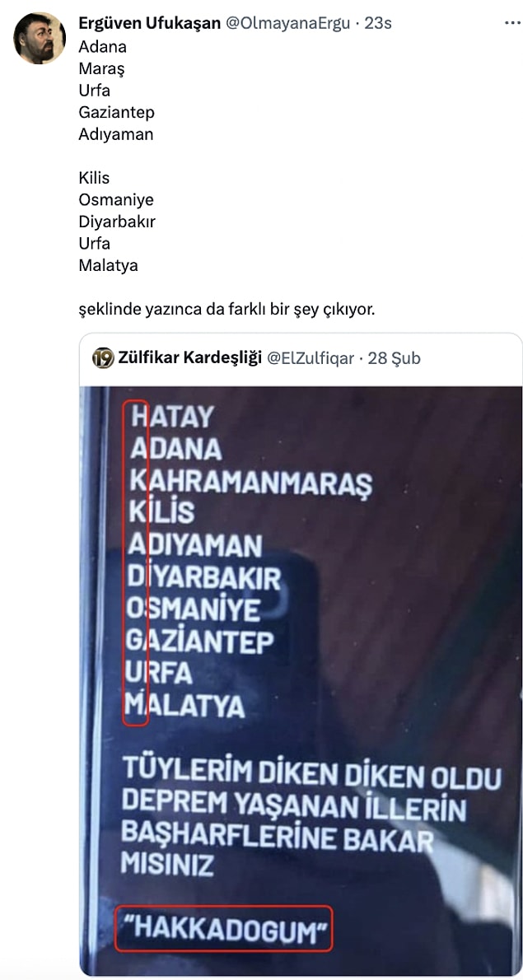Click the 28 Şub date of quoted tweet

click(x=395, y=358)
